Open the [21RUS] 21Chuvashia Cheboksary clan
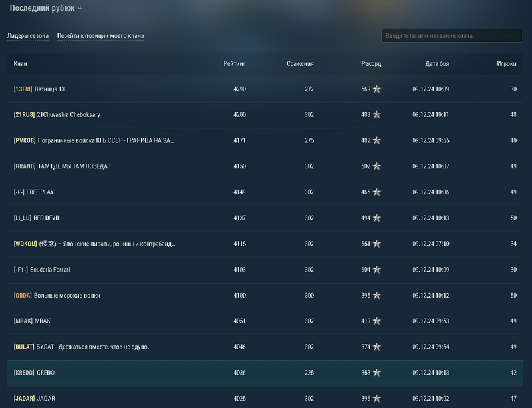 (x=57, y=115)
